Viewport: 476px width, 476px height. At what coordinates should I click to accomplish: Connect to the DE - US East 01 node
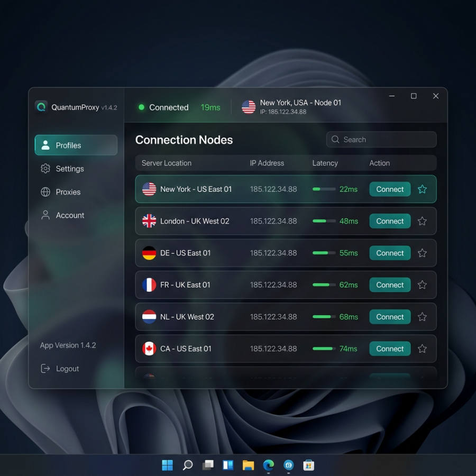(390, 253)
